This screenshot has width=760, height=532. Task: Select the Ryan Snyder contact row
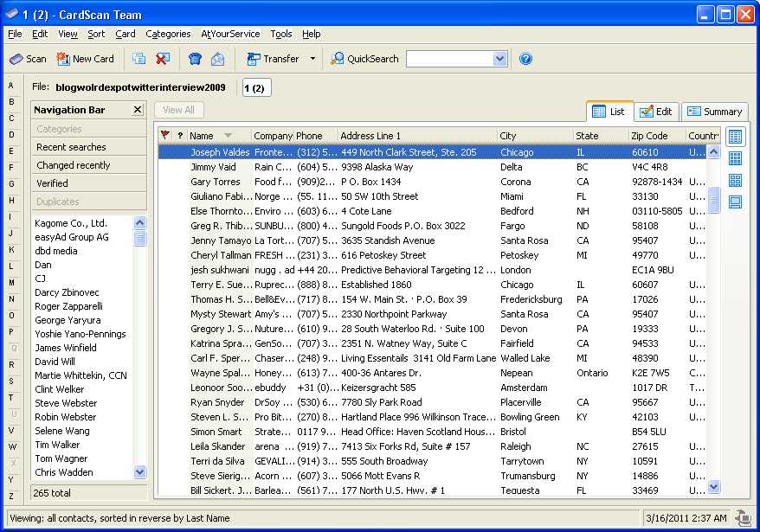click(432, 402)
